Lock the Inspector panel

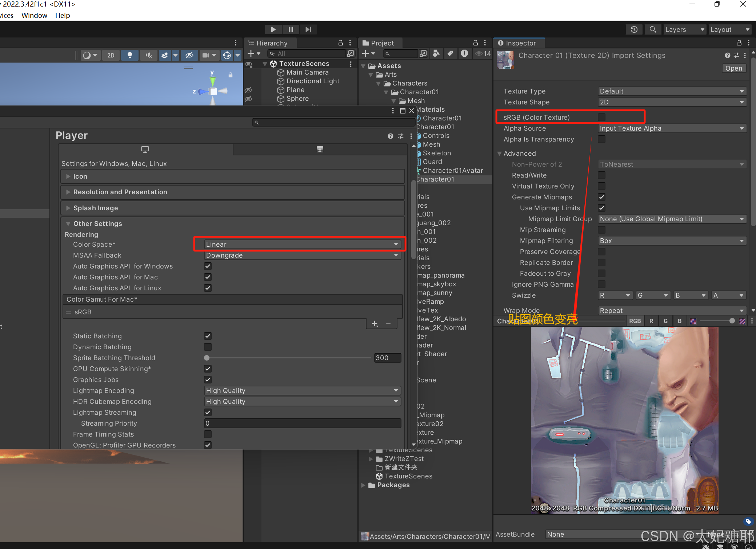click(739, 43)
